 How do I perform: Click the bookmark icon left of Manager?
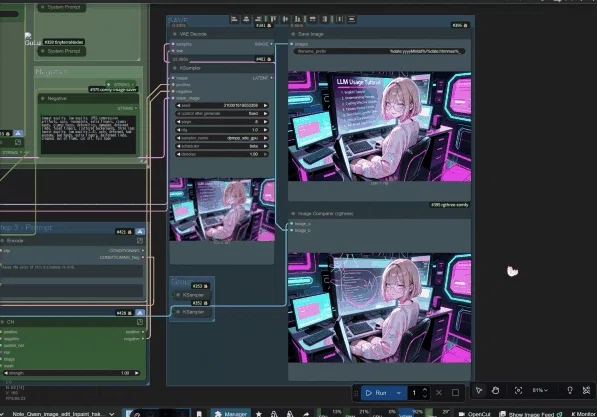(199, 414)
